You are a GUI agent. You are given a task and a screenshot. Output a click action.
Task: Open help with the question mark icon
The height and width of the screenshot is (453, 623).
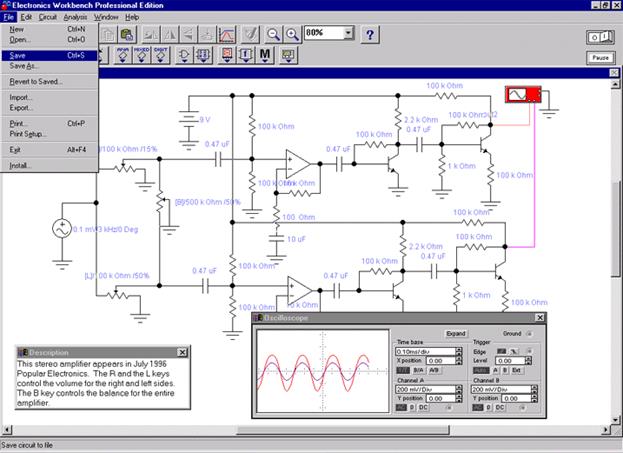[x=370, y=35]
